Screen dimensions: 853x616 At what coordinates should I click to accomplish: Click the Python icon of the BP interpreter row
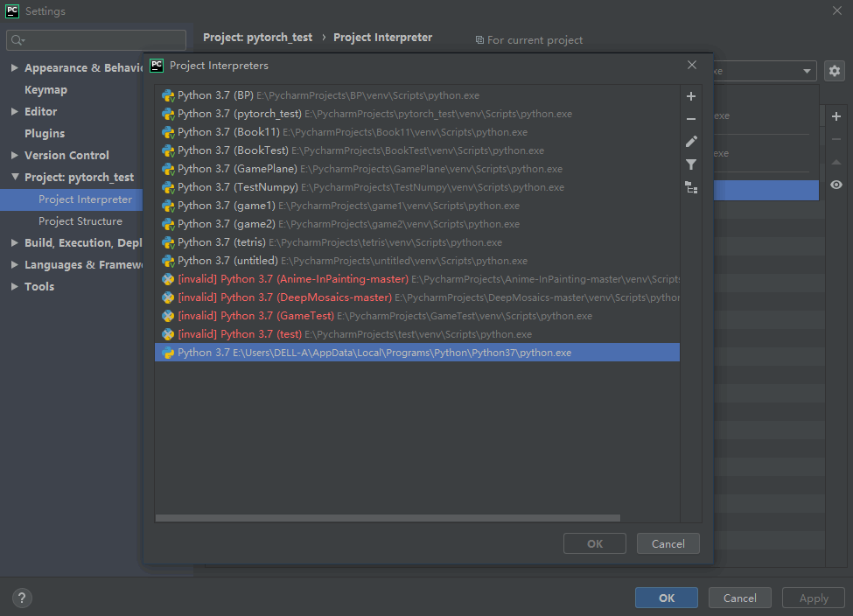coord(168,95)
